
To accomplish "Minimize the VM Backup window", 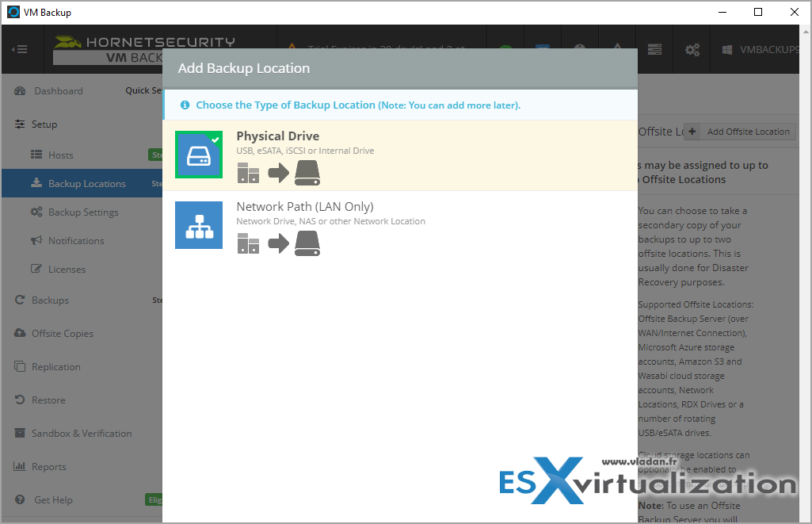I will coord(722,12).
